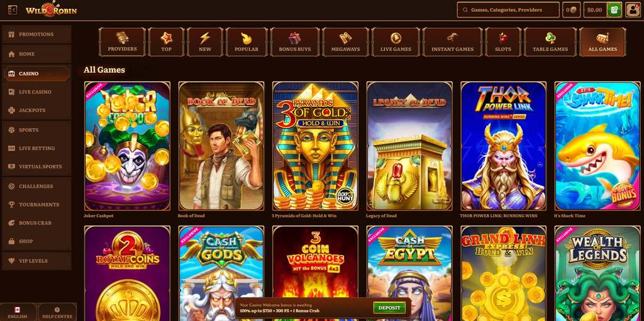Collapse the sidebar with top-left toggle icon
644x321 pixels.
click(x=13, y=10)
